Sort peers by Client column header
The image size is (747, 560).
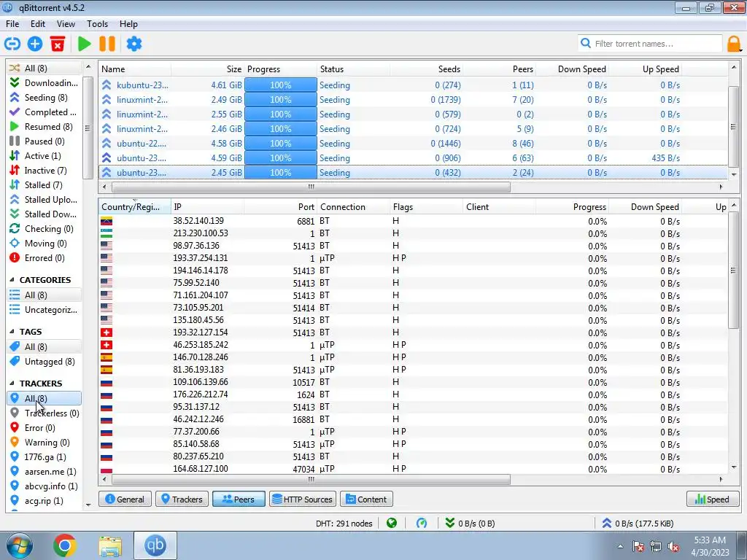click(x=499, y=206)
